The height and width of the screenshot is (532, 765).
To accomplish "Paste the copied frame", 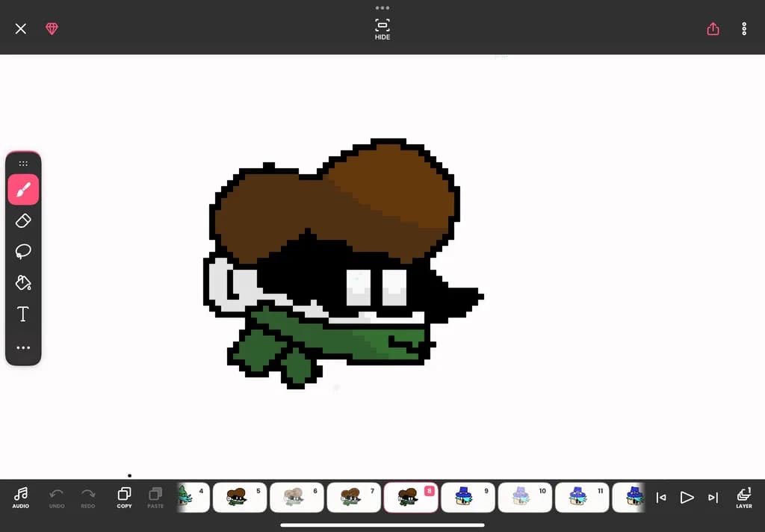I will pyautogui.click(x=155, y=498).
